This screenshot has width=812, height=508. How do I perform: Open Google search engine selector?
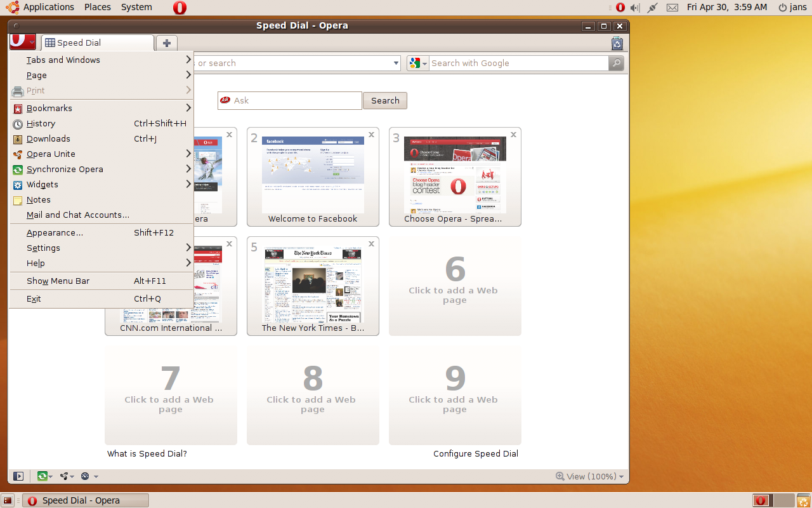[x=418, y=63]
